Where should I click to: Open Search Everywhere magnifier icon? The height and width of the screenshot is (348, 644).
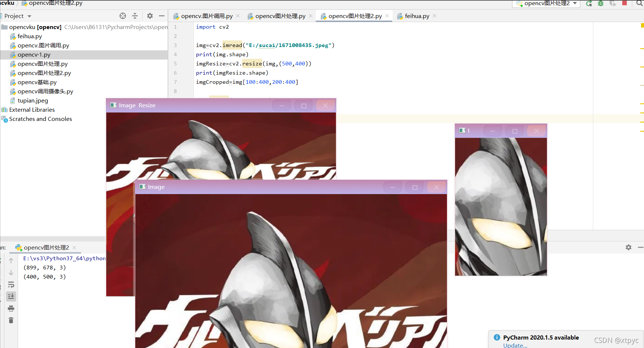(x=640, y=3)
